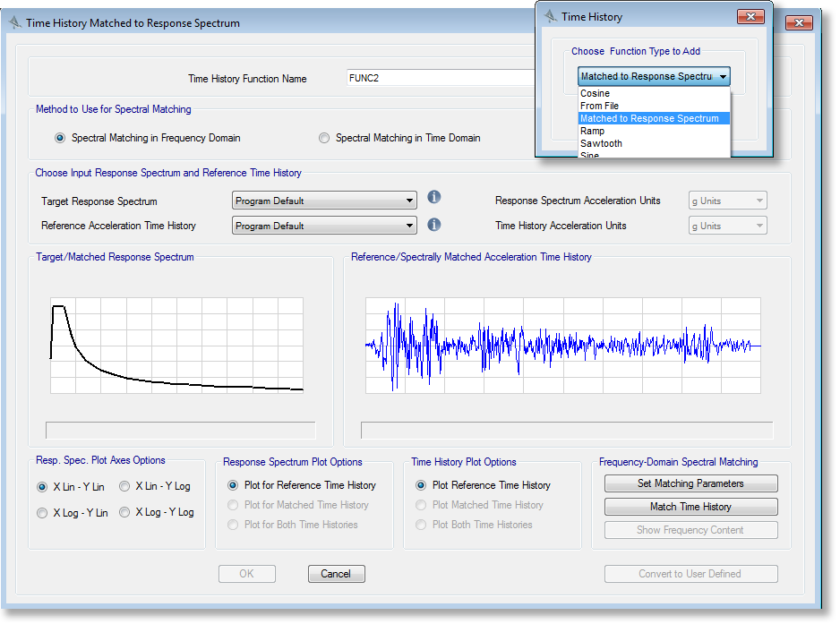This screenshot has width=840, height=624.
Task: Select From File in function type list
Action: pos(599,106)
